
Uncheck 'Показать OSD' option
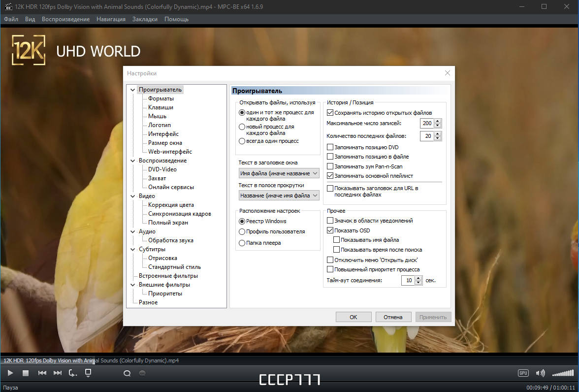[330, 230]
